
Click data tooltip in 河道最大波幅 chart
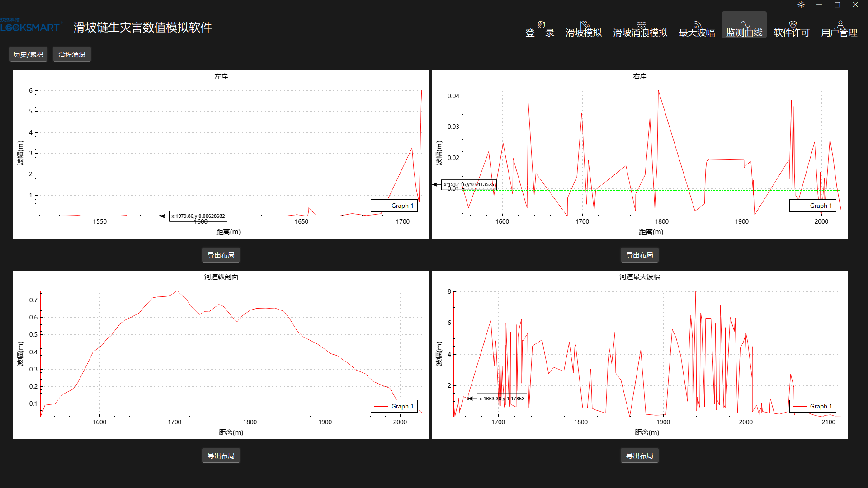click(502, 399)
